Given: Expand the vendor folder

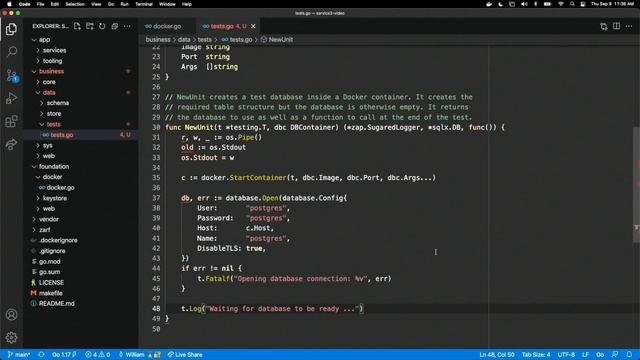Looking at the screenshot, I should pyautogui.click(x=81, y=219).
